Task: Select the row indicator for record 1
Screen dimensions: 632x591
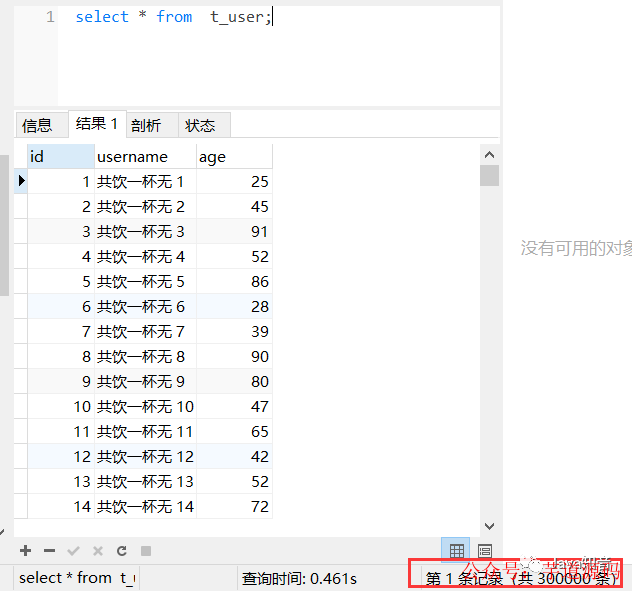Action: (x=21, y=181)
